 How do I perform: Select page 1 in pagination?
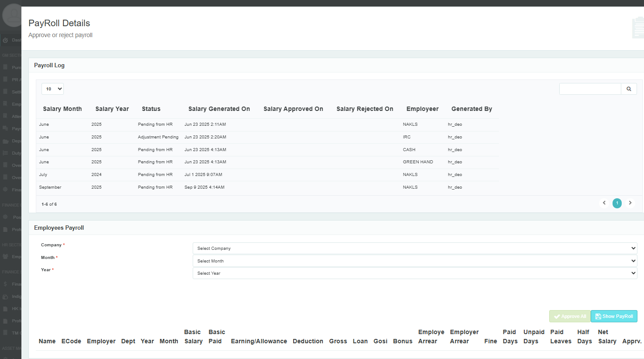point(617,203)
